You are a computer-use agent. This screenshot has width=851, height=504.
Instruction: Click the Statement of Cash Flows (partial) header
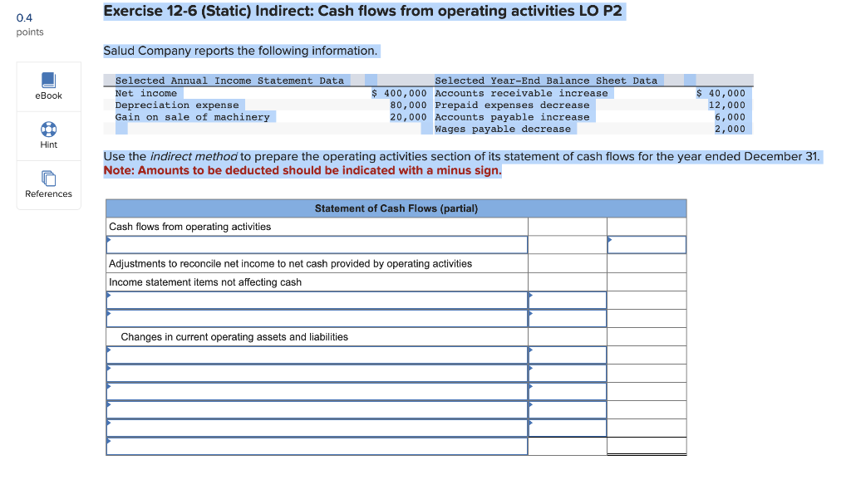click(x=396, y=208)
